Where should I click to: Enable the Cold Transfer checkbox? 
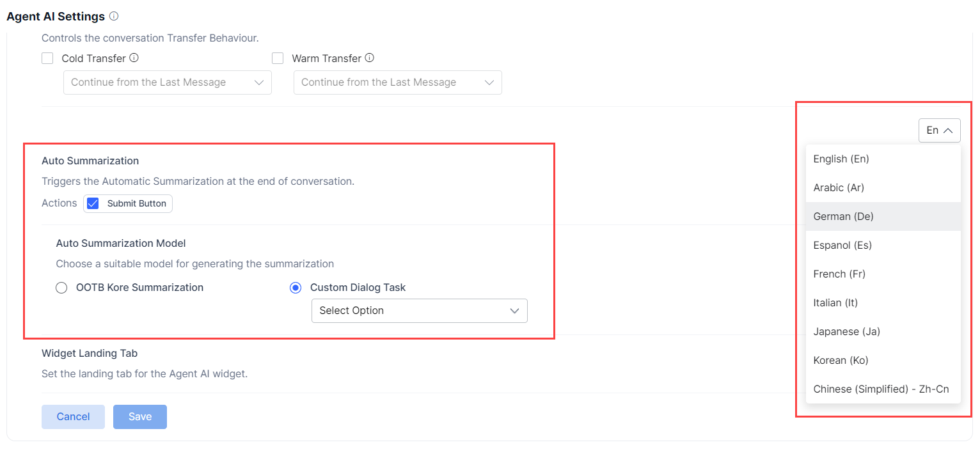click(47, 58)
